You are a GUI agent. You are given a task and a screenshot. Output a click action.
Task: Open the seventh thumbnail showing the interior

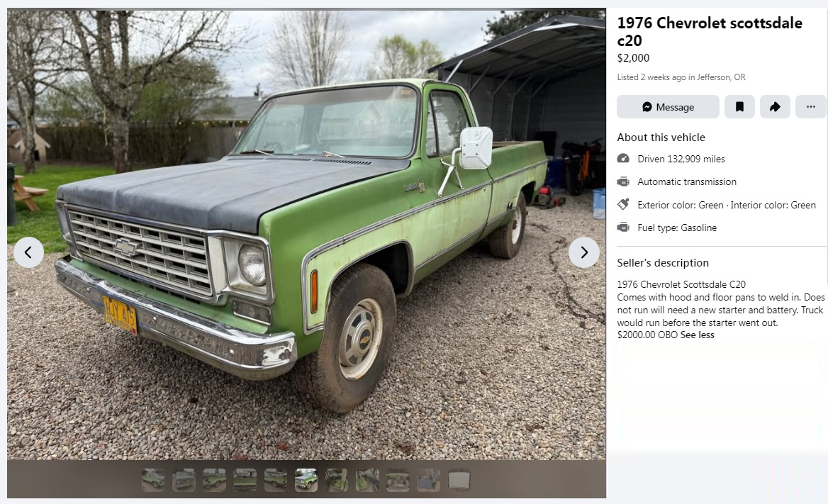[x=337, y=480]
